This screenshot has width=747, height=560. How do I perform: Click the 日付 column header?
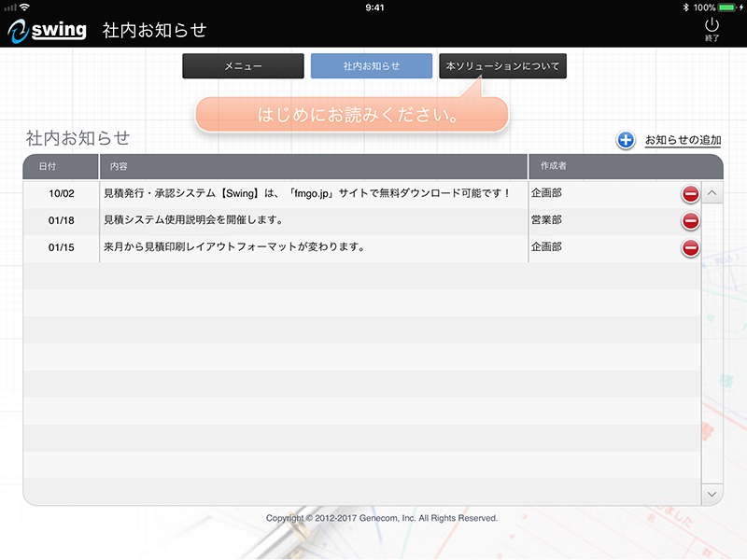48,166
